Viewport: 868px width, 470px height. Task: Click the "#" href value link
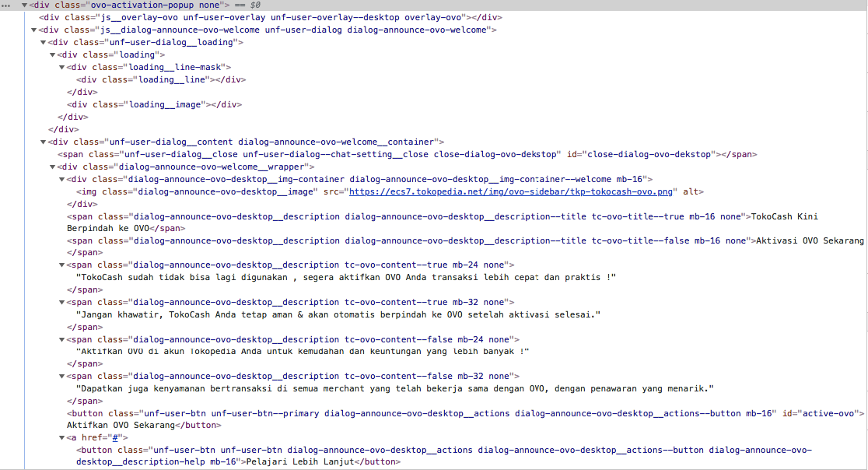pyautogui.click(x=115, y=437)
